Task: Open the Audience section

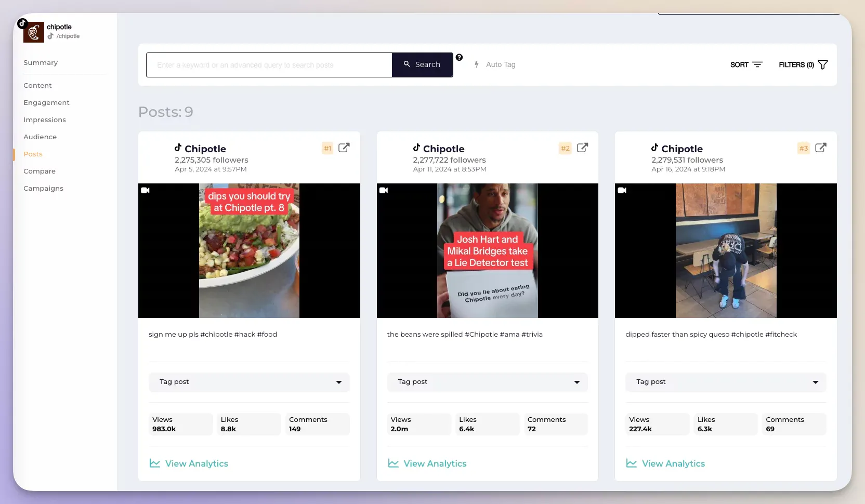Action: coord(40,137)
